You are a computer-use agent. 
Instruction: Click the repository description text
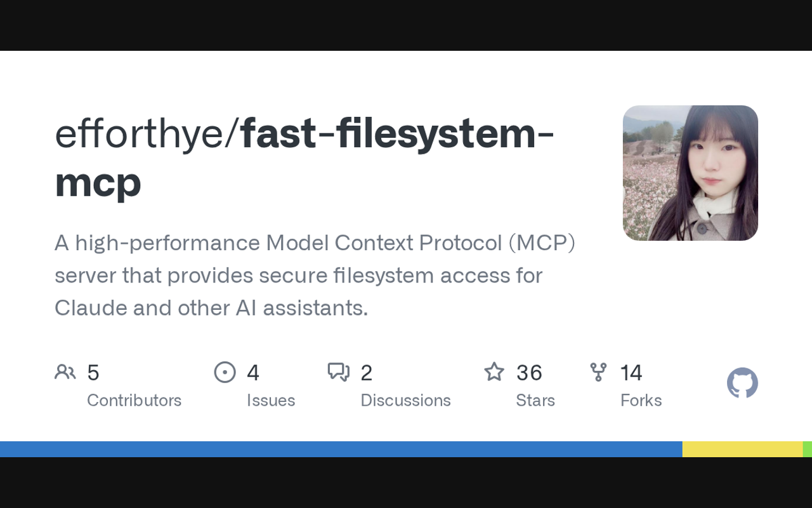[x=315, y=275]
